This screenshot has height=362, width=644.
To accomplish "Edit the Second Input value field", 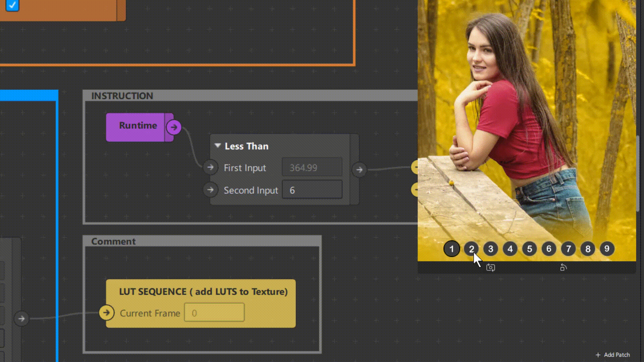I will 312,190.
